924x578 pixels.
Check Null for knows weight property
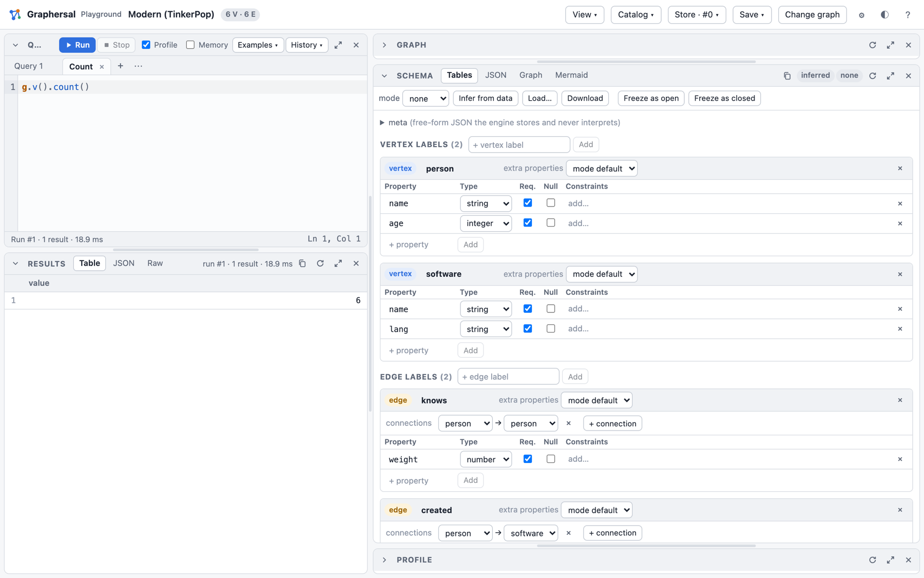coord(551,459)
